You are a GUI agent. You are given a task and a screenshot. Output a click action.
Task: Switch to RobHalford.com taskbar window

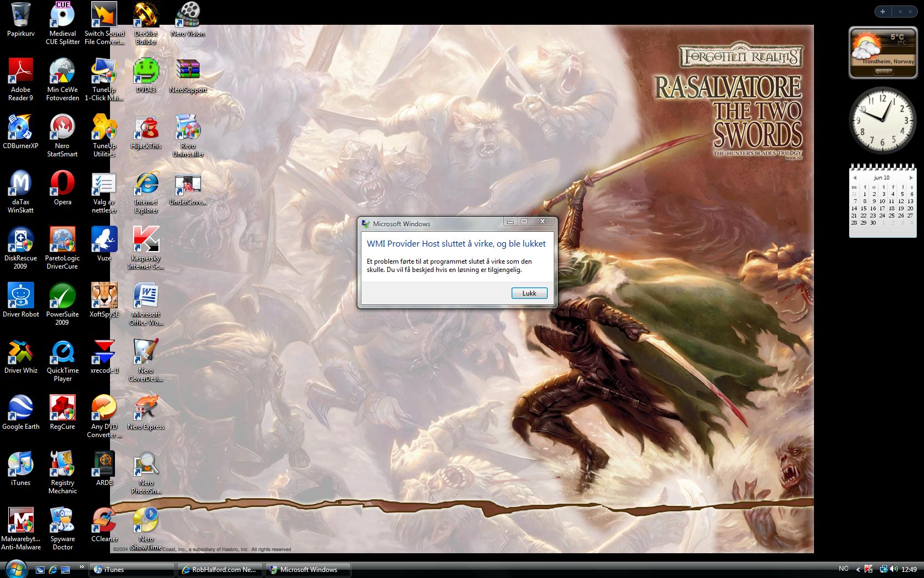(219, 570)
